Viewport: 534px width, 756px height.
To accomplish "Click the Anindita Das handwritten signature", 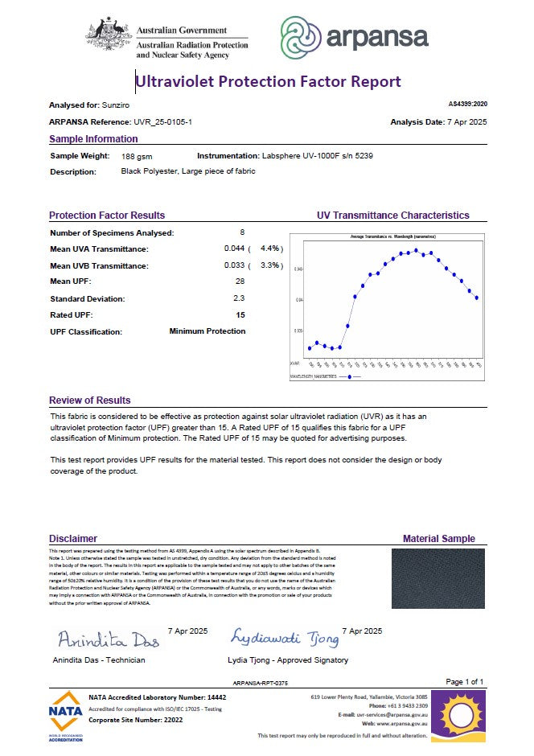I will [108, 639].
